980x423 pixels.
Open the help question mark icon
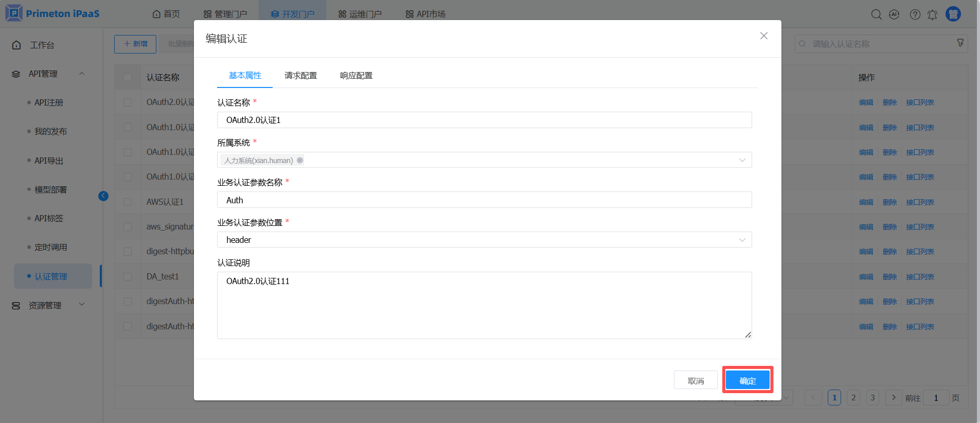pos(915,14)
